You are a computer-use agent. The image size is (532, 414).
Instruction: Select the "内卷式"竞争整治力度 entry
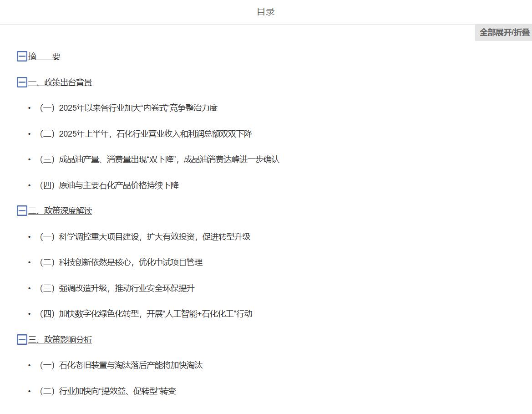point(129,108)
